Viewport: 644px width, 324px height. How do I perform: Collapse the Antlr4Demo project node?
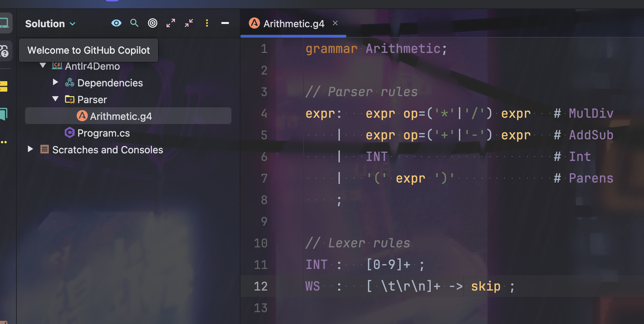(x=43, y=65)
